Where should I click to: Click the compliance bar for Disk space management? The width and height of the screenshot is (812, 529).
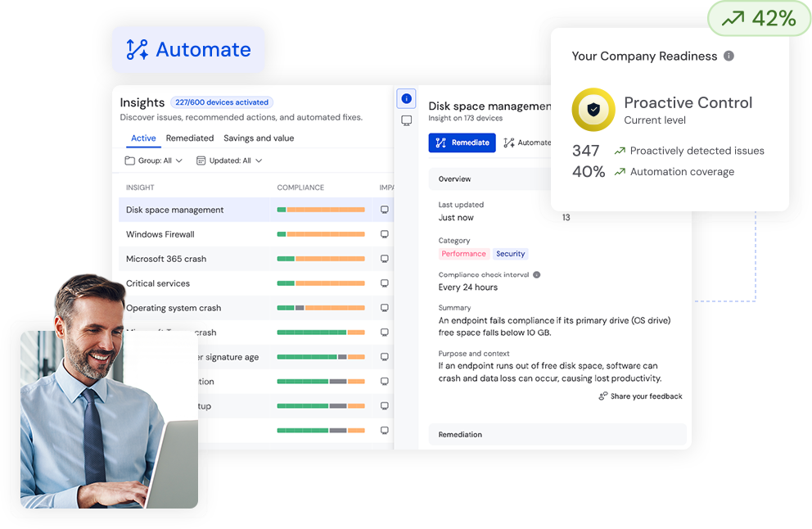321,209
